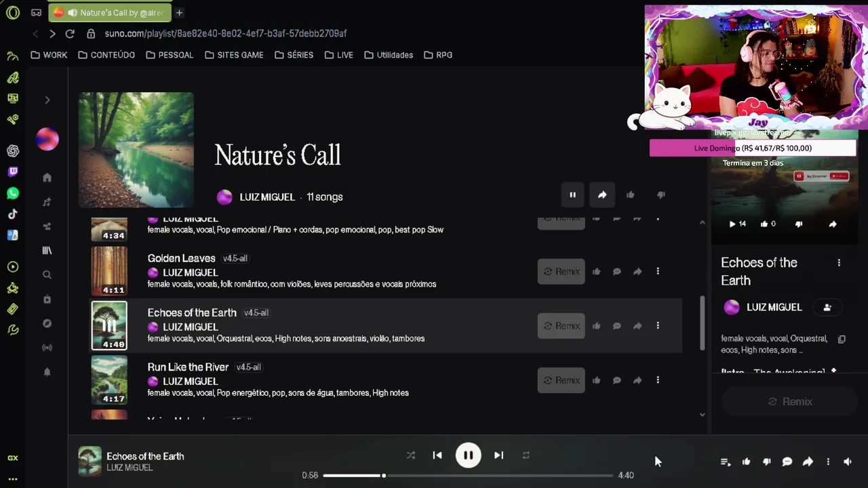The width and height of the screenshot is (868, 488).
Task: Open more options for Golden Leaves
Action: (658, 271)
